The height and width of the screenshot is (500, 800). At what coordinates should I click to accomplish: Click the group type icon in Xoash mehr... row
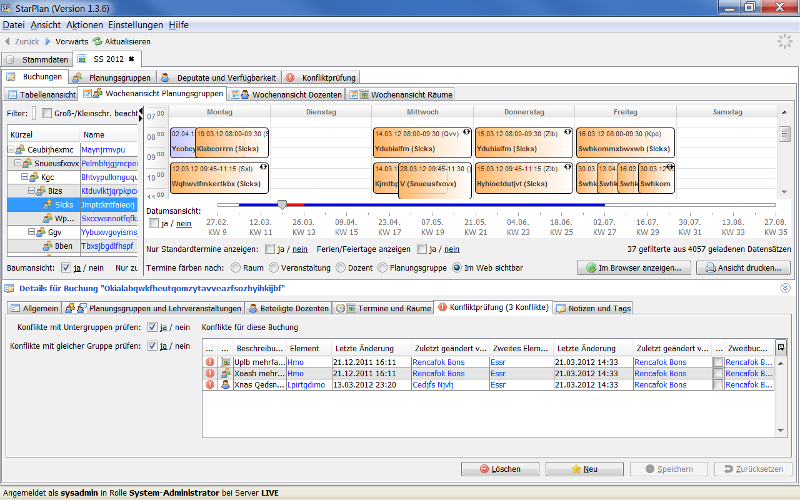225,373
